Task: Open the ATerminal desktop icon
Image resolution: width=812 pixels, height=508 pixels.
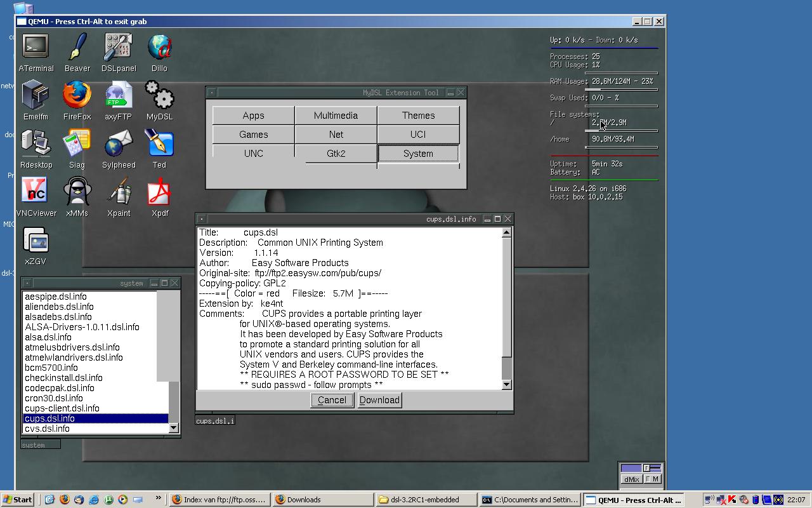Action: click(x=36, y=47)
